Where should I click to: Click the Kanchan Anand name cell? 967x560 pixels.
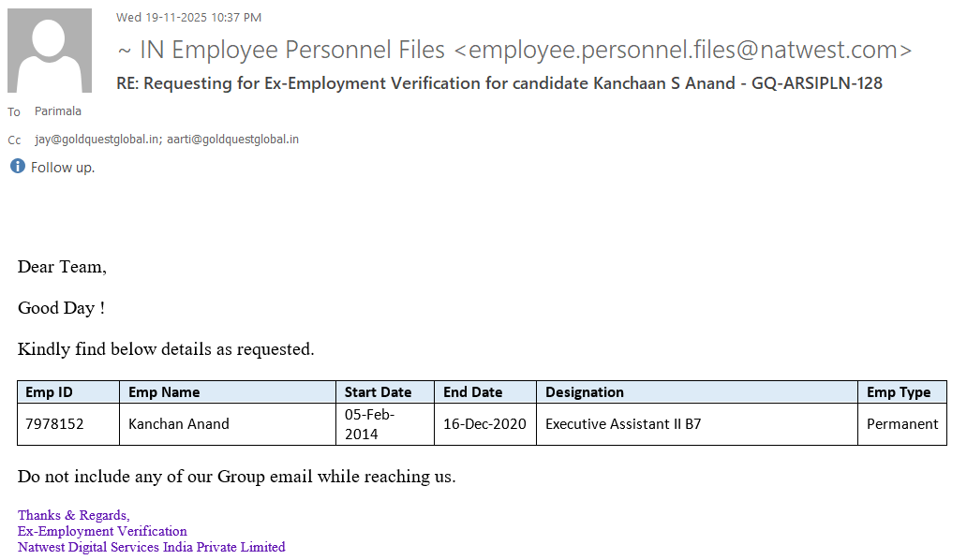179,424
